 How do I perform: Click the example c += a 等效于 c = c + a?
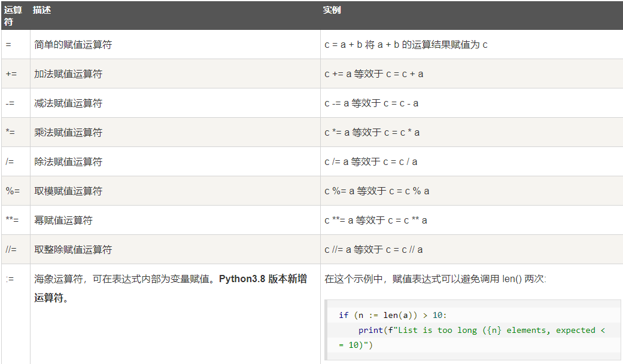click(x=374, y=74)
